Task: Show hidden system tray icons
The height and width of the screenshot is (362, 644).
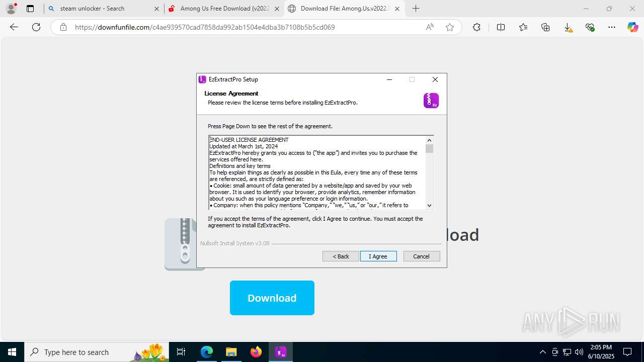Action: (x=542, y=352)
